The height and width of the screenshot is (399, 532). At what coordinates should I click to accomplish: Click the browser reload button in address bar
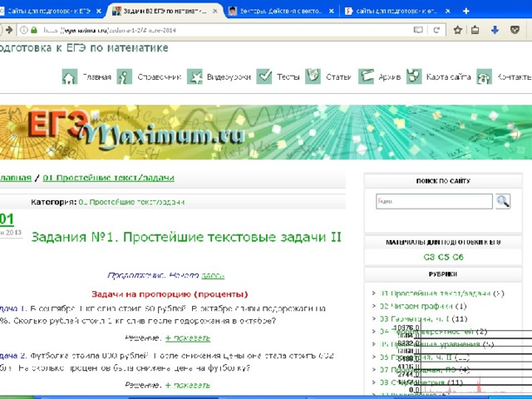tap(436, 29)
